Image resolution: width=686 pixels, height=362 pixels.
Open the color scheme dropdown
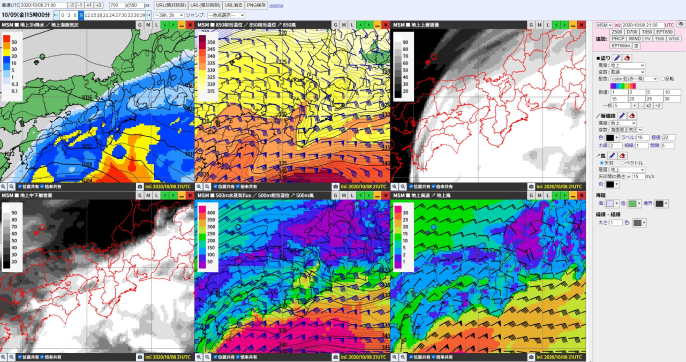tap(634, 79)
